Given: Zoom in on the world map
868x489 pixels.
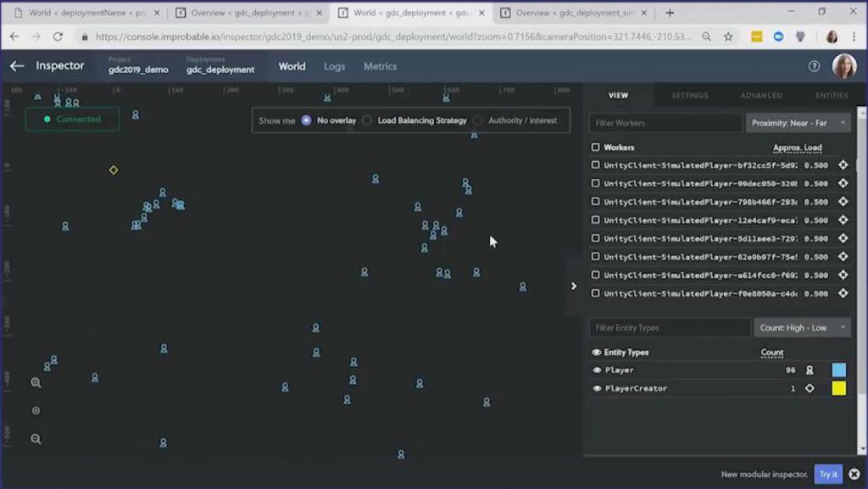Looking at the screenshot, I should (x=36, y=383).
